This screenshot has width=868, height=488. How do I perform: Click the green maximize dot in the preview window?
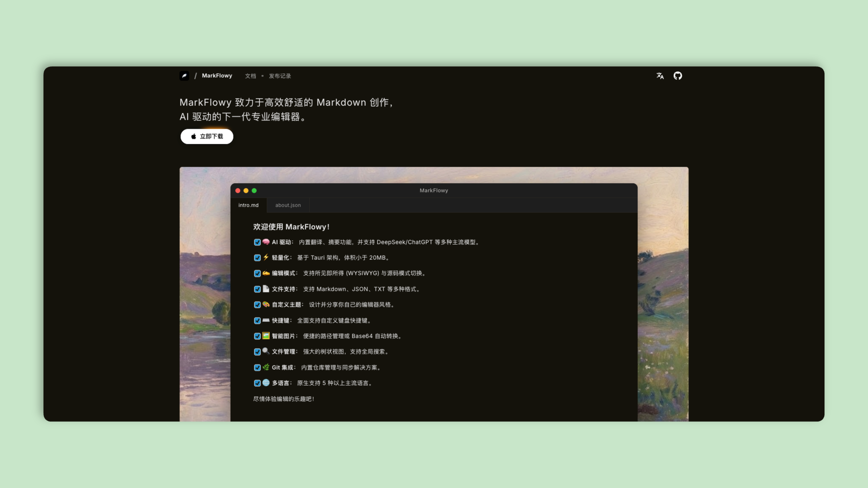point(254,190)
